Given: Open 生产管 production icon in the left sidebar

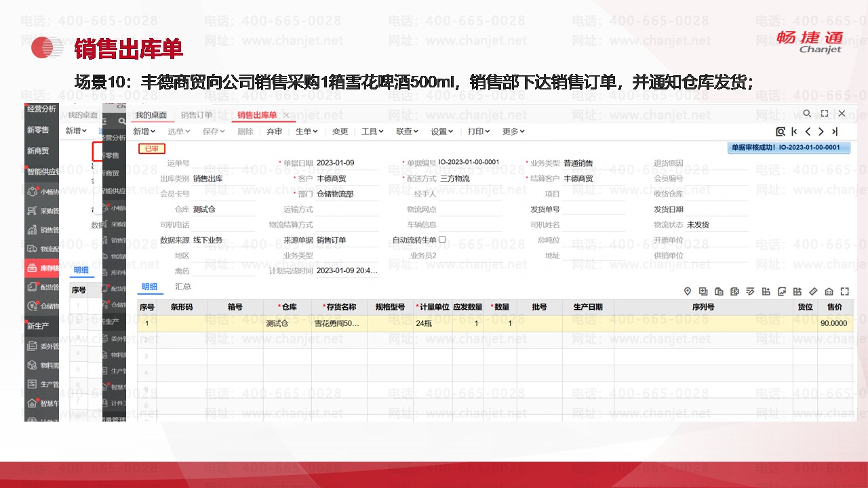Looking at the screenshot, I should pyautogui.click(x=33, y=384).
